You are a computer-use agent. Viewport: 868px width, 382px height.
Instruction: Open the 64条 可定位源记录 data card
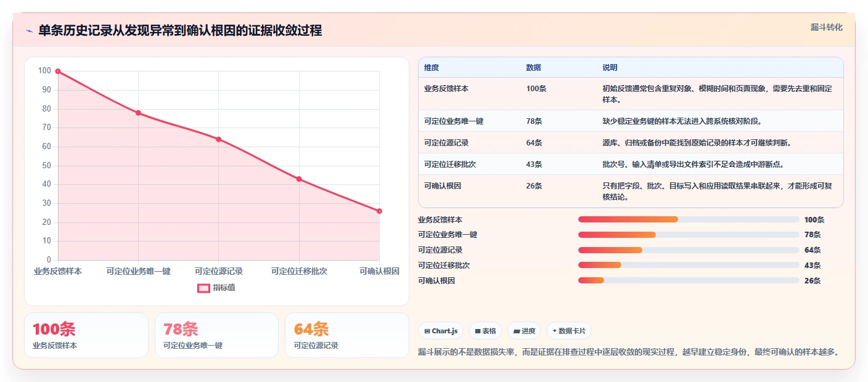click(x=347, y=335)
